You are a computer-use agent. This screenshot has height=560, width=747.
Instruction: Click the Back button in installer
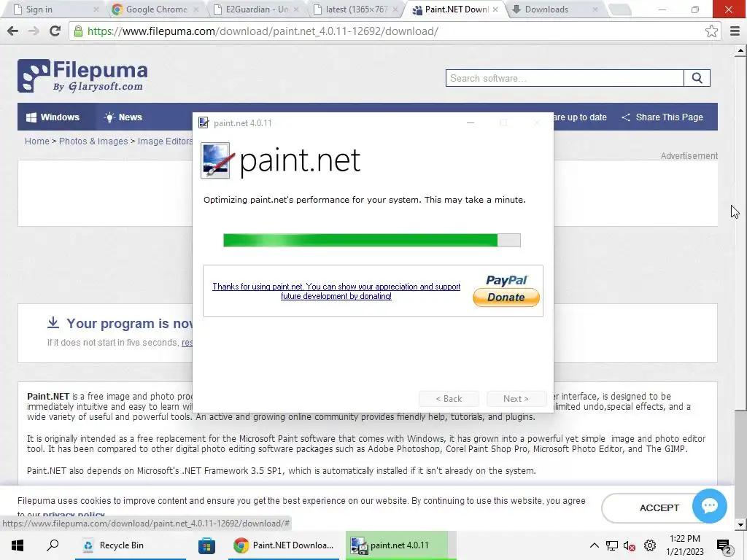tap(449, 399)
